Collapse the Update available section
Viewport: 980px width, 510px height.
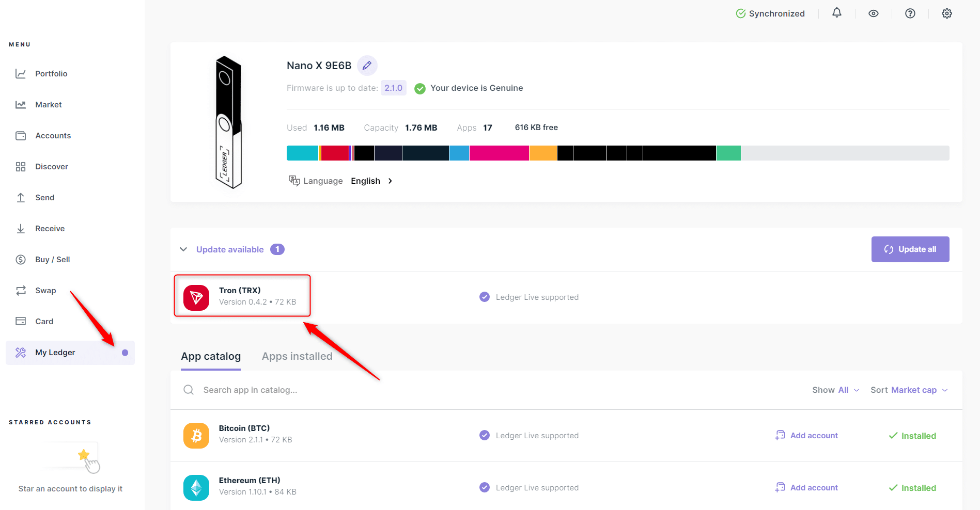point(183,249)
